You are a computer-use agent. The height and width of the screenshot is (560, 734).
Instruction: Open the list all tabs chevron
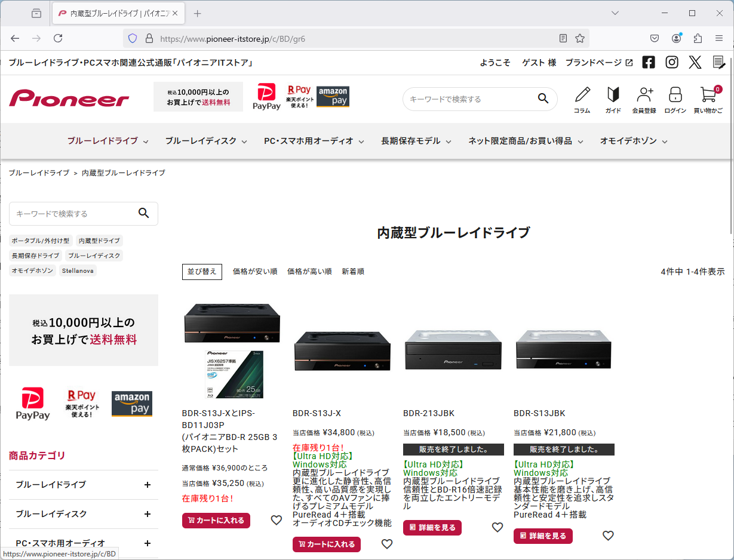(x=615, y=13)
